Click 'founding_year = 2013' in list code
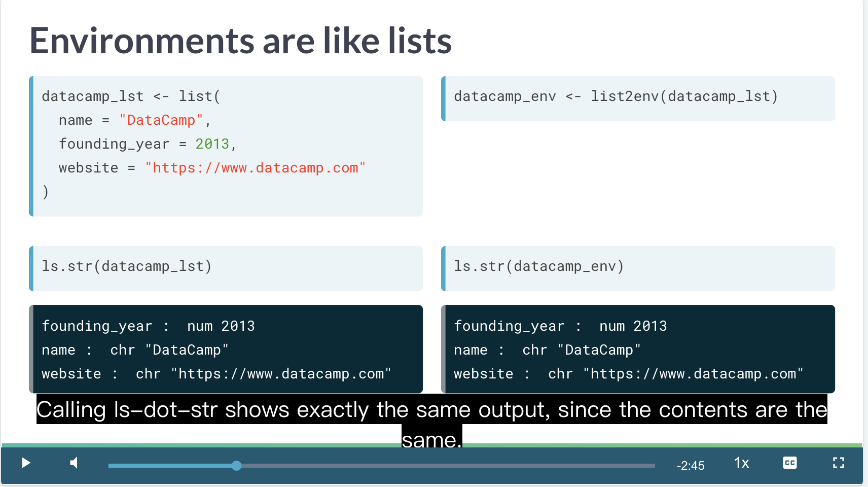This screenshot has height=487, width=868. [148, 144]
